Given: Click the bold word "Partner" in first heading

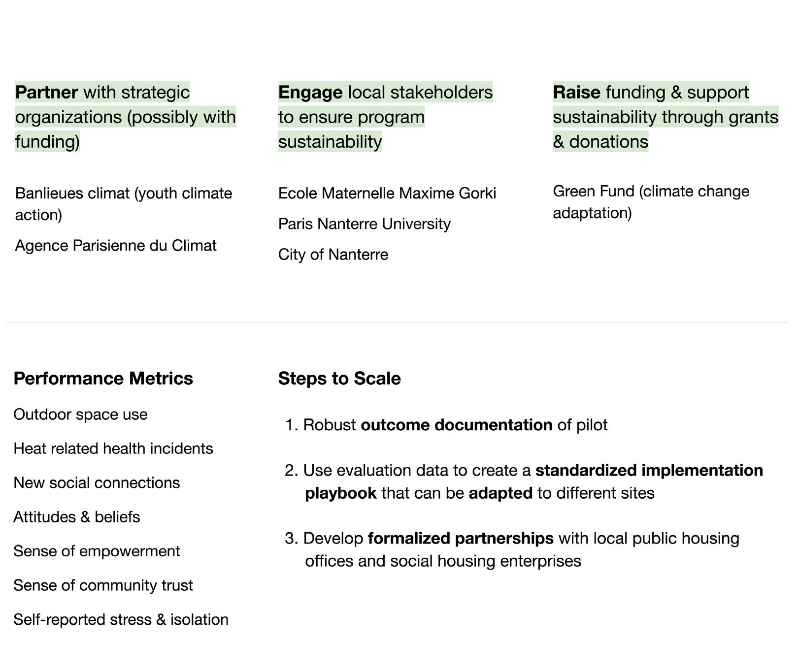Looking at the screenshot, I should (x=46, y=92).
